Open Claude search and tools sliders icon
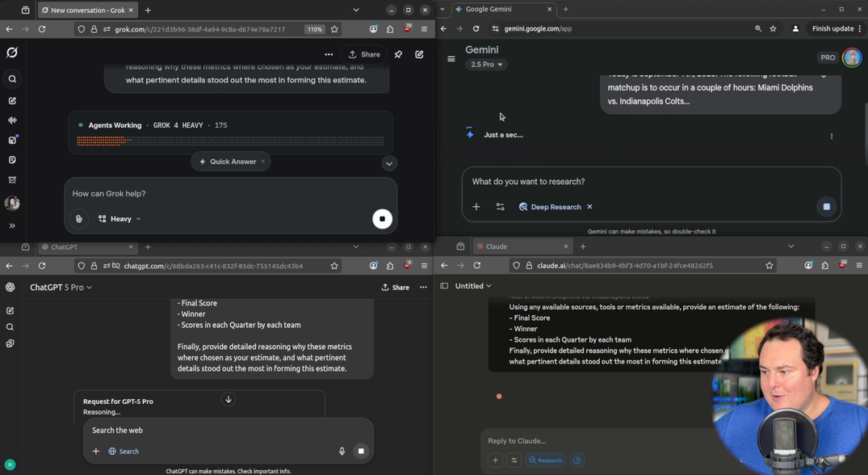This screenshot has height=475, width=868. tap(514, 460)
